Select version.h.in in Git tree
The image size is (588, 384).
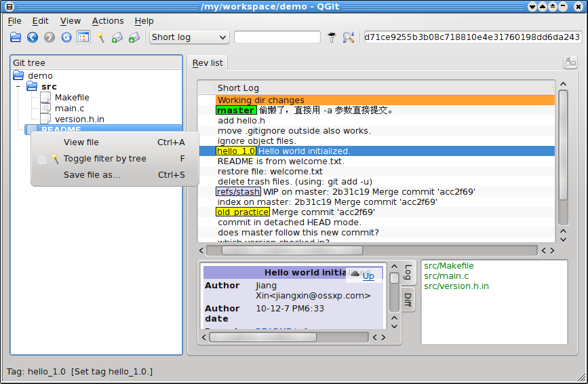[x=79, y=119]
